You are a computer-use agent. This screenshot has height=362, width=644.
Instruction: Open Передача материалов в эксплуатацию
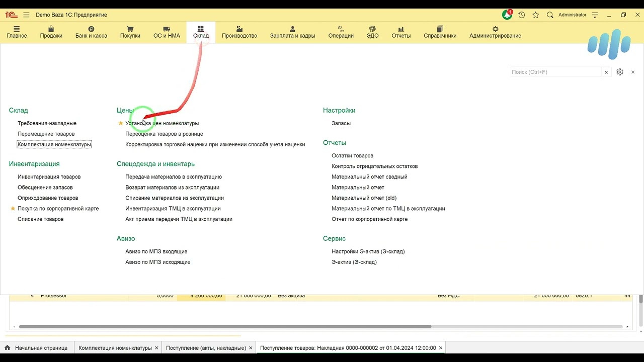coord(174,177)
